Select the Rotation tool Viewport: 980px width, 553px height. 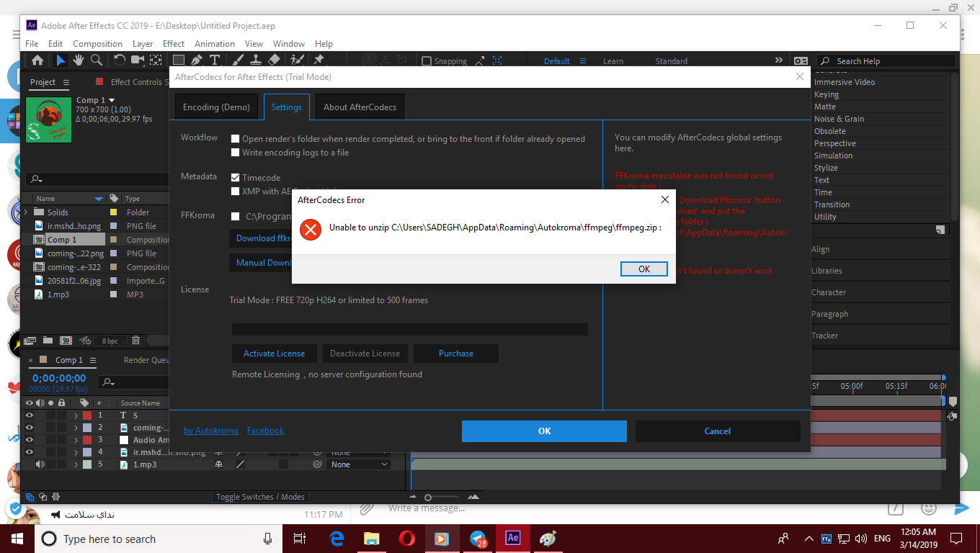[x=120, y=61]
